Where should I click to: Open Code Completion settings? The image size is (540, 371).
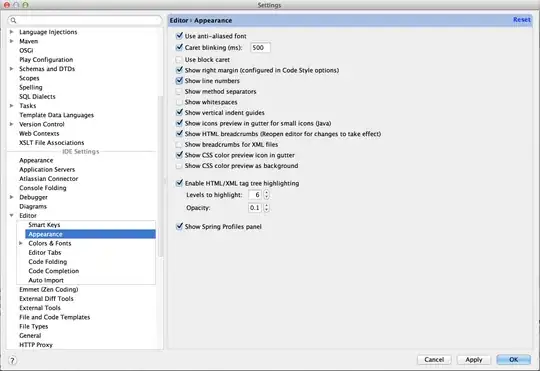click(54, 271)
